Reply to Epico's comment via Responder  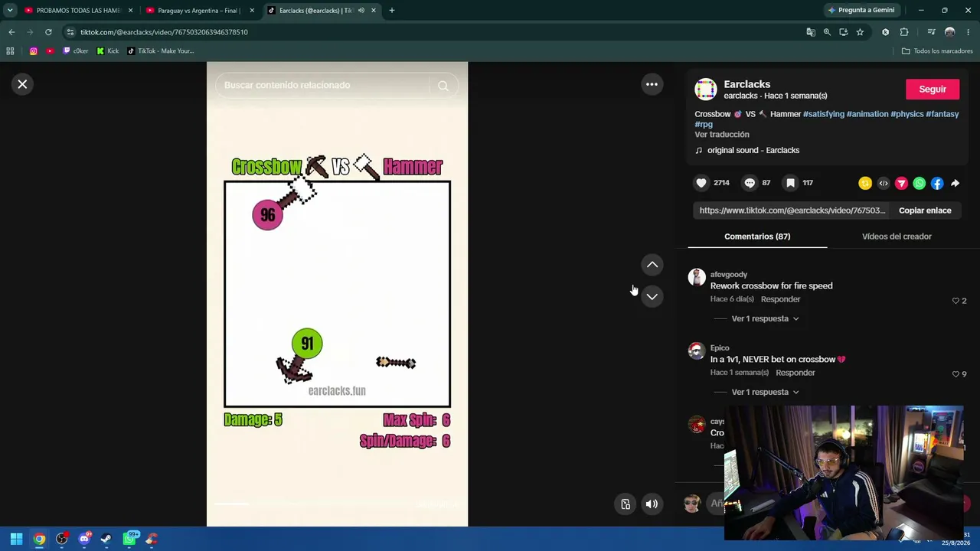(x=795, y=373)
